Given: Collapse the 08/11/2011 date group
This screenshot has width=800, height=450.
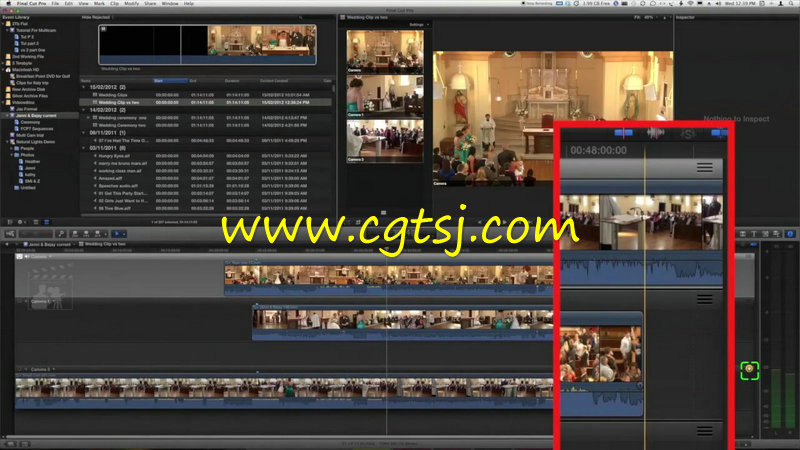Looking at the screenshot, I should [x=84, y=133].
